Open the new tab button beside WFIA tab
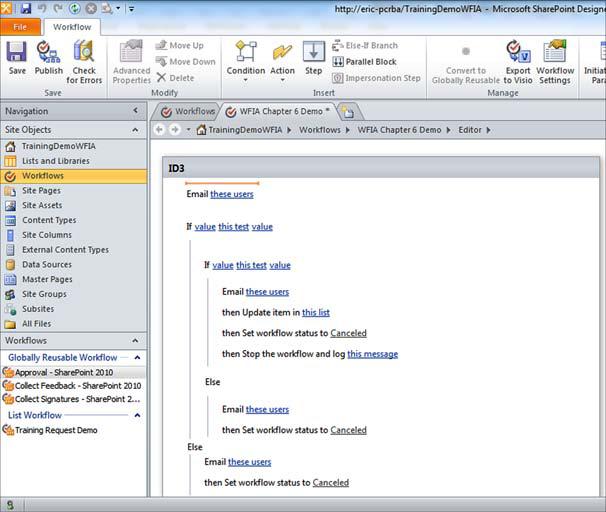 click(x=347, y=112)
